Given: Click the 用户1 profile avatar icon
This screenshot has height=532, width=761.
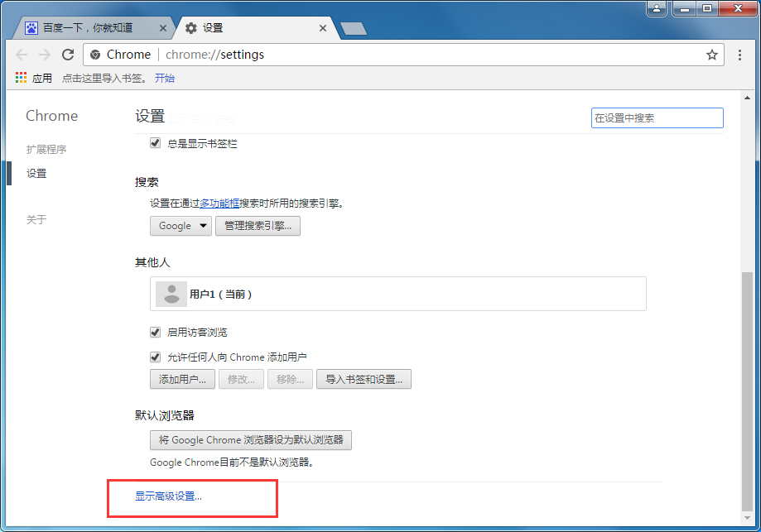Looking at the screenshot, I should [171, 294].
